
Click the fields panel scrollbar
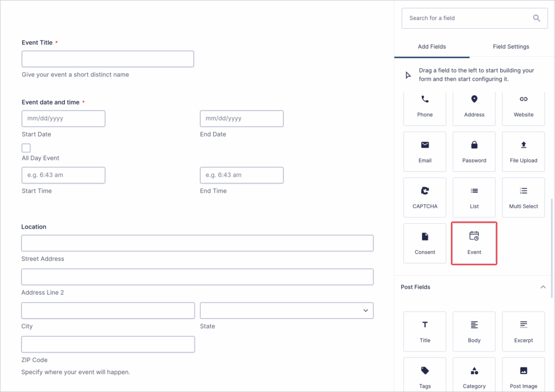551,248
